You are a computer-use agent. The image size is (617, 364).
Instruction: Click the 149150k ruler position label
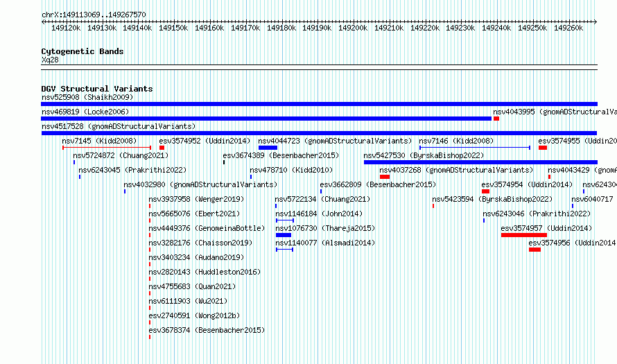point(173,28)
